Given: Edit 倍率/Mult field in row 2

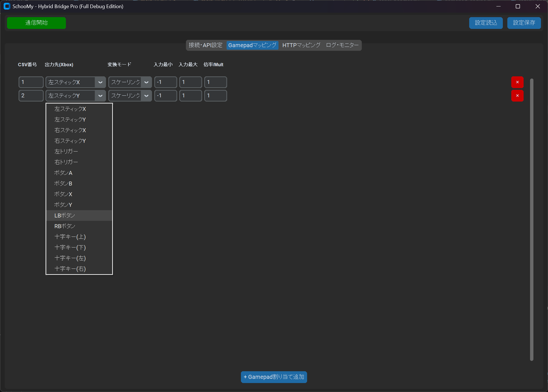Looking at the screenshot, I should click(216, 96).
